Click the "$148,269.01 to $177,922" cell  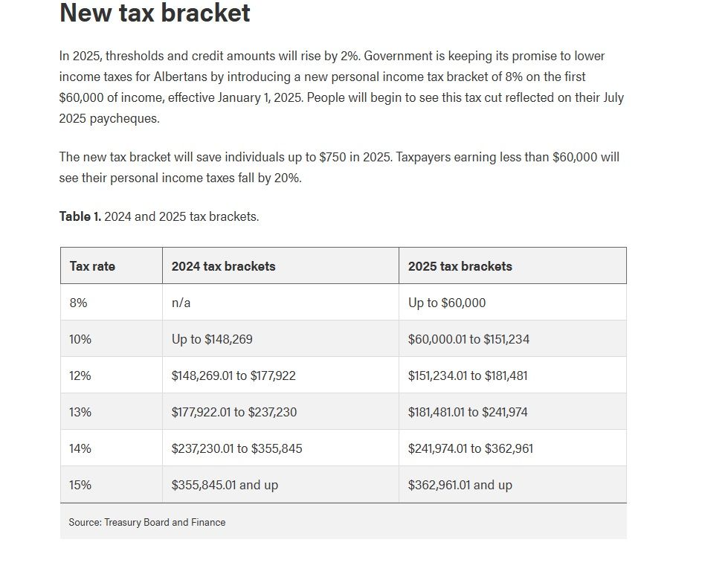coord(233,376)
